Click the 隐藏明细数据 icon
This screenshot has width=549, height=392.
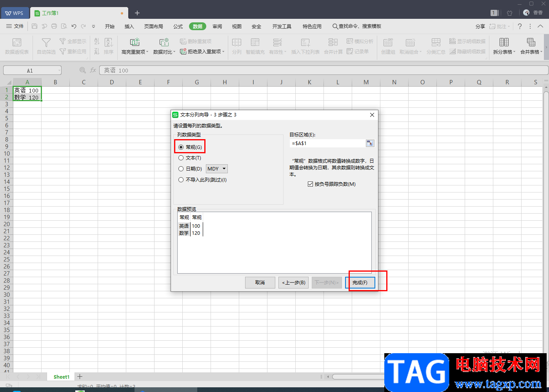(453, 51)
